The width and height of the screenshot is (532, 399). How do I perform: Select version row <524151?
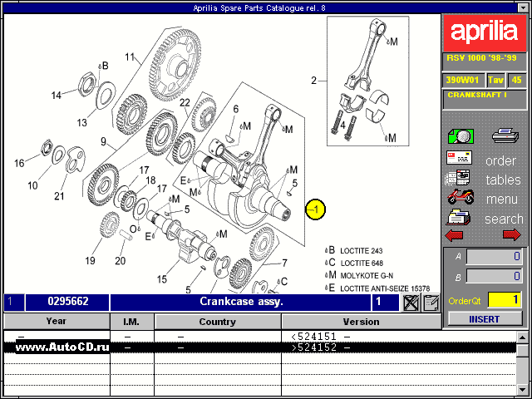click(x=260, y=337)
